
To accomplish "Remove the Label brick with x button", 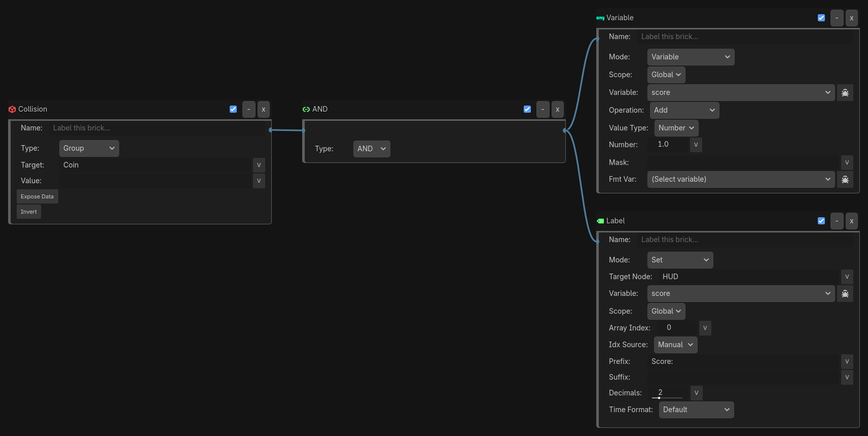I will (852, 221).
